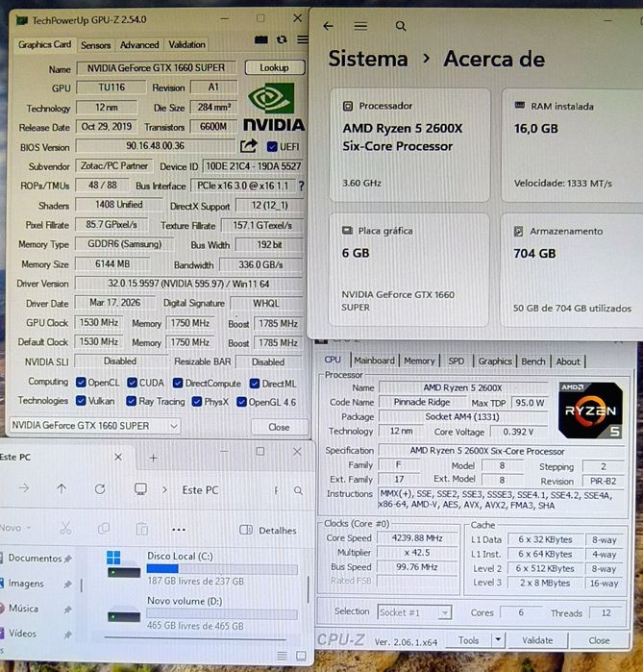The width and height of the screenshot is (643, 672).
Task: Open the CPU-Z Tools dropdown arrow
Action: 498,639
